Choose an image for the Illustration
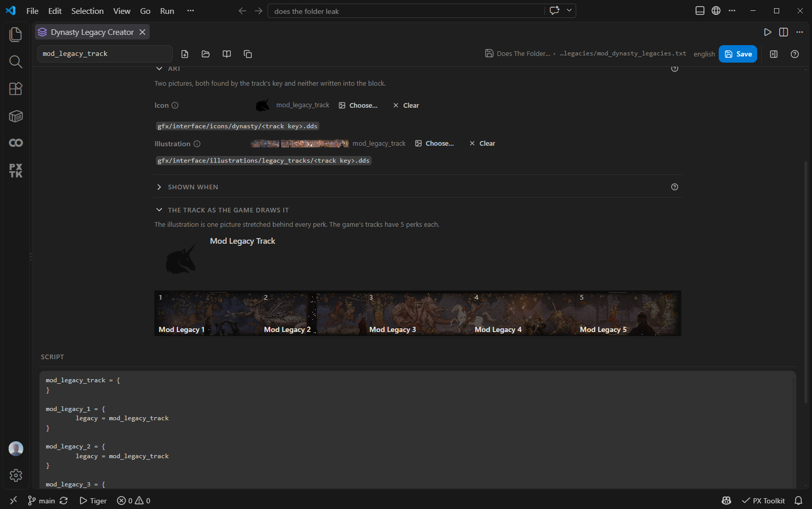Image resolution: width=812 pixels, height=509 pixels. (435, 144)
